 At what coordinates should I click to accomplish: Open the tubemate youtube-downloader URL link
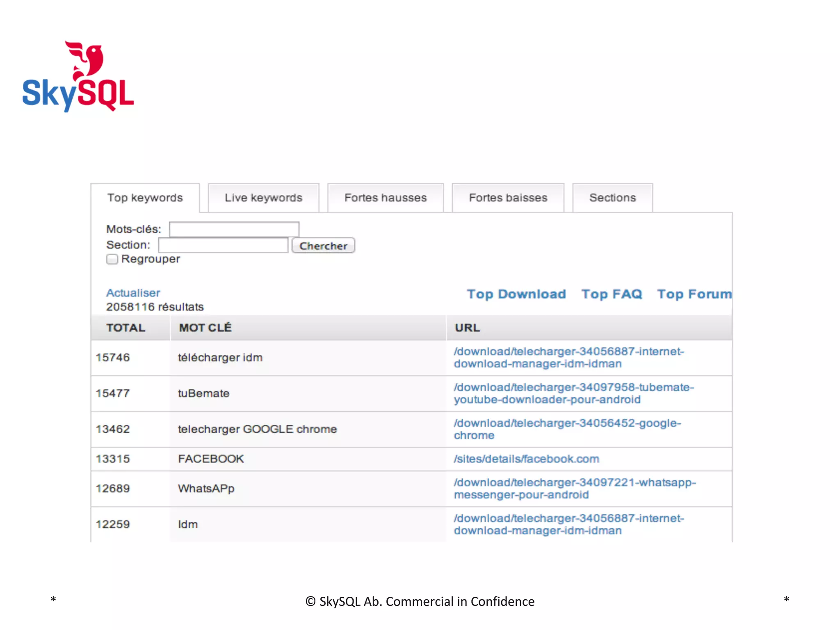tap(573, 393)
